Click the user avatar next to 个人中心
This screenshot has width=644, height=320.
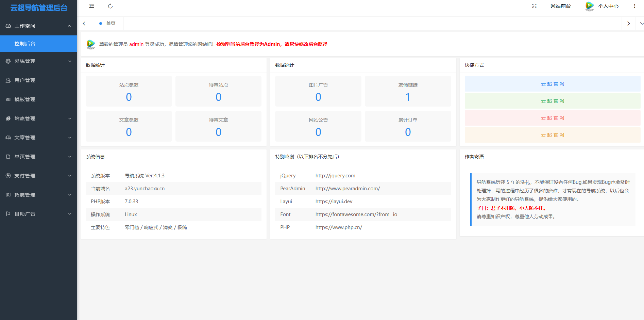tap(589, 6)
